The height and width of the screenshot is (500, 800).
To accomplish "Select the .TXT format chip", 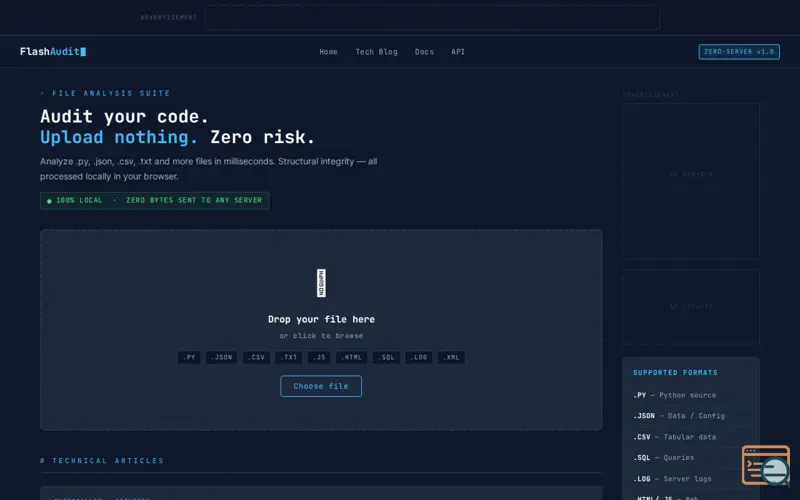I will pos(288,357).
